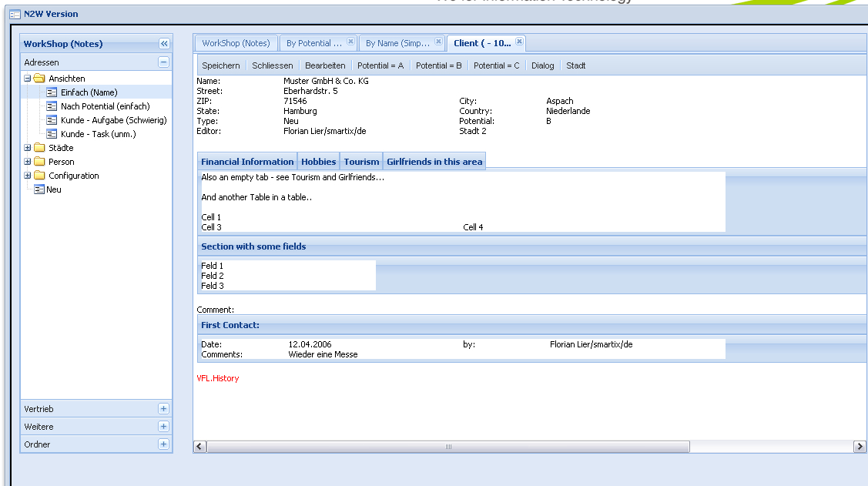Close the Client tab
868x486 pixels.
click(x=519, y=42)
